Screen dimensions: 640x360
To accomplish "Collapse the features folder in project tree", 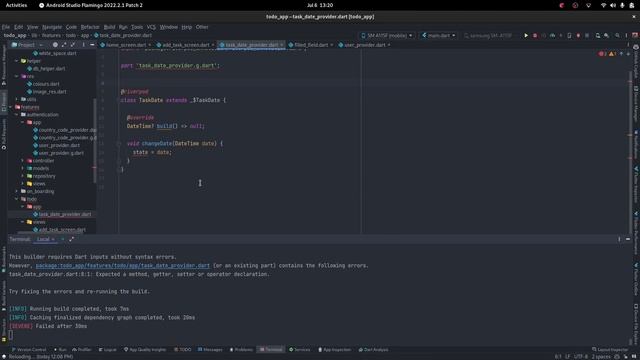I will tap(11, 107).
